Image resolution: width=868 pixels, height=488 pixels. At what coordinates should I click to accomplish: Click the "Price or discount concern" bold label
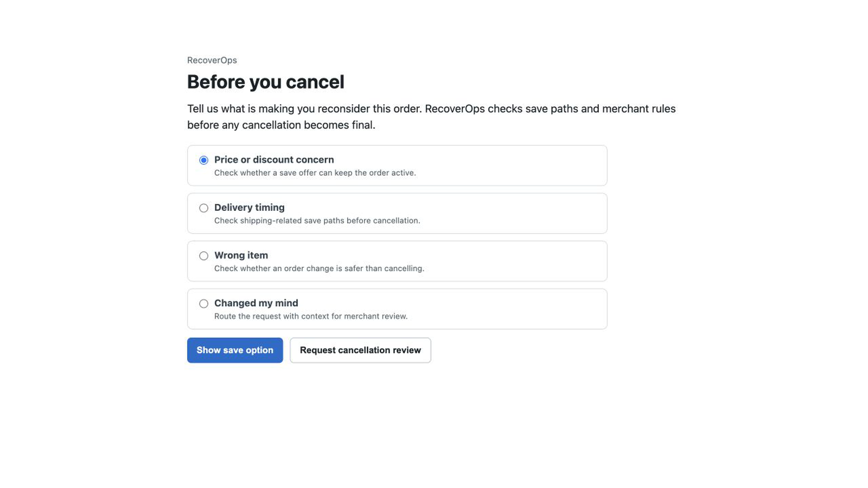click(274, 159)
